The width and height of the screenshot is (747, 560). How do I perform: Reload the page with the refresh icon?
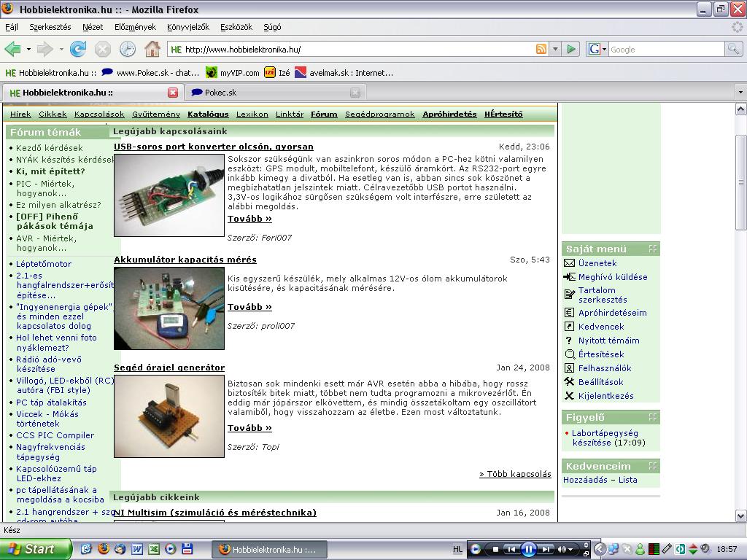tap(78, 49)
